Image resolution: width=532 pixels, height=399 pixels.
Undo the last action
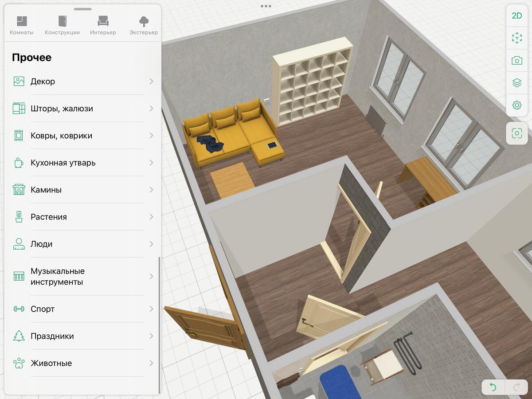coord(493,387)
